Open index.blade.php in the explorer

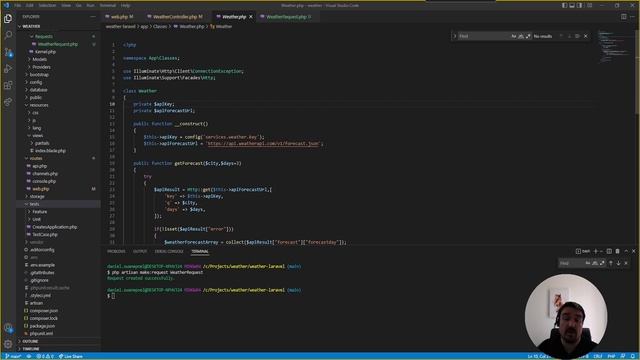pos(59,151)
